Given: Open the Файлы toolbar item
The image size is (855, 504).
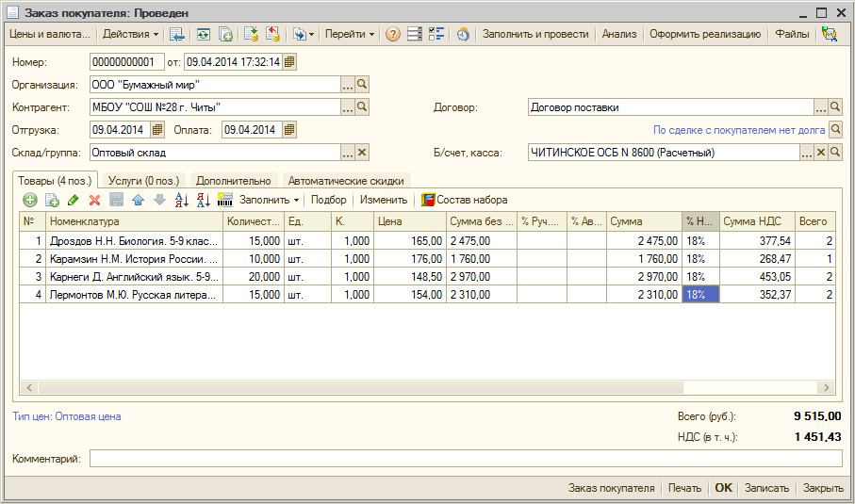Looking at the screenshot, I should pos(792,34).
